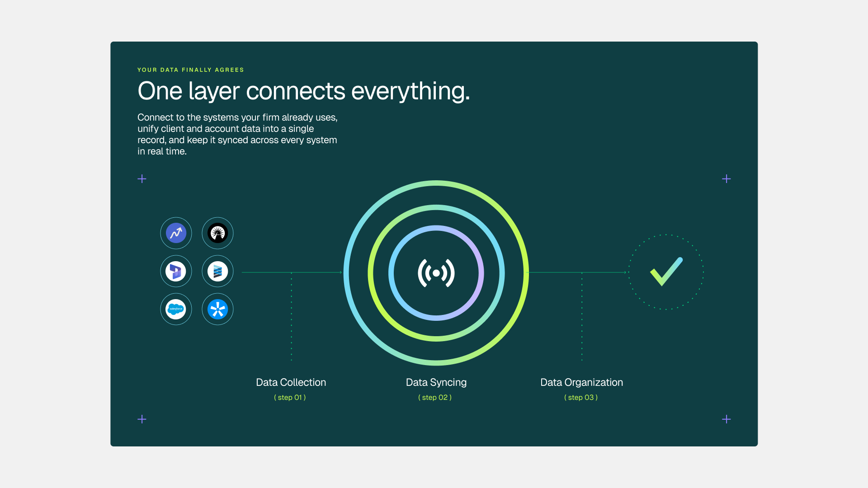Click the 'One layer connects everything.' headline
868x488 pixels.
click(304, 91)
